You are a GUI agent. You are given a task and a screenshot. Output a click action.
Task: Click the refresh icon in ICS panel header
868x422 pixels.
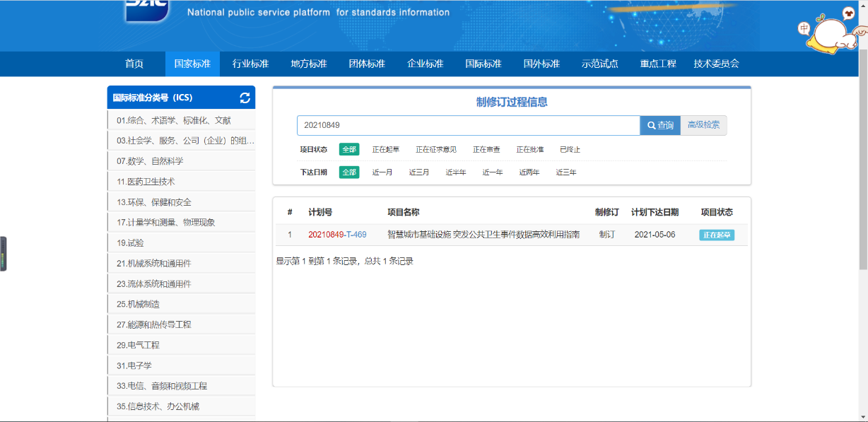(x=245, y=98)
